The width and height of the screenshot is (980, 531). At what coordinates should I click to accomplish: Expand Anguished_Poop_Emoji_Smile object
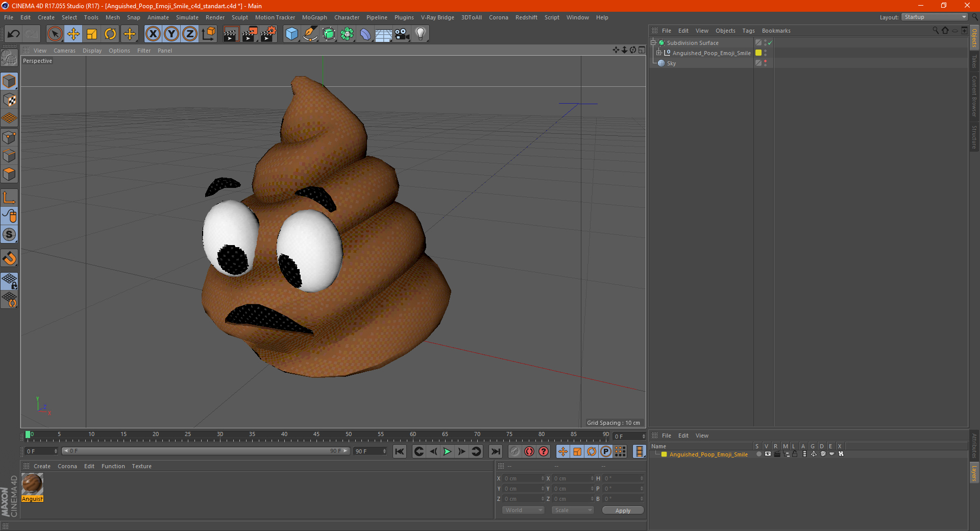659,53
